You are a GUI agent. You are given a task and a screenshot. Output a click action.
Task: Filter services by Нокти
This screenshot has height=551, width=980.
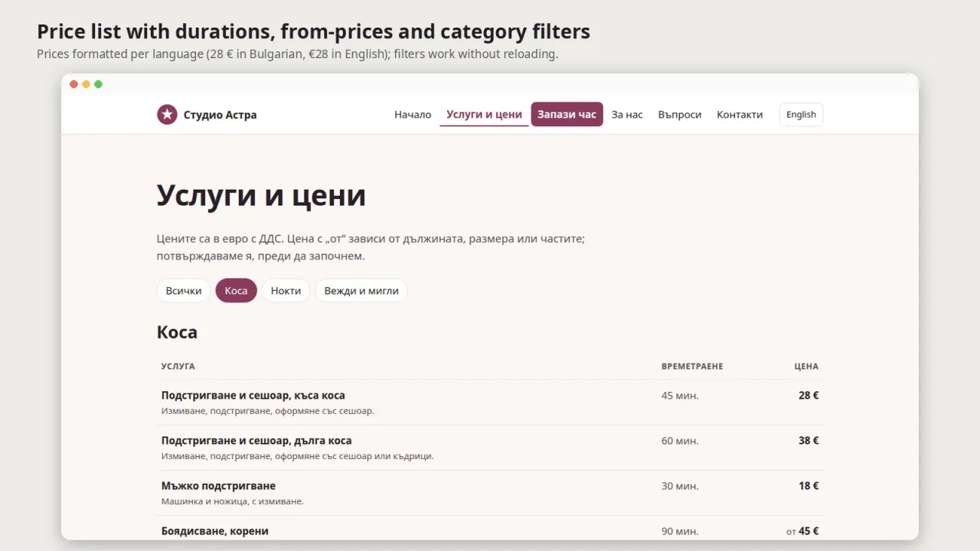pos(286,291)
